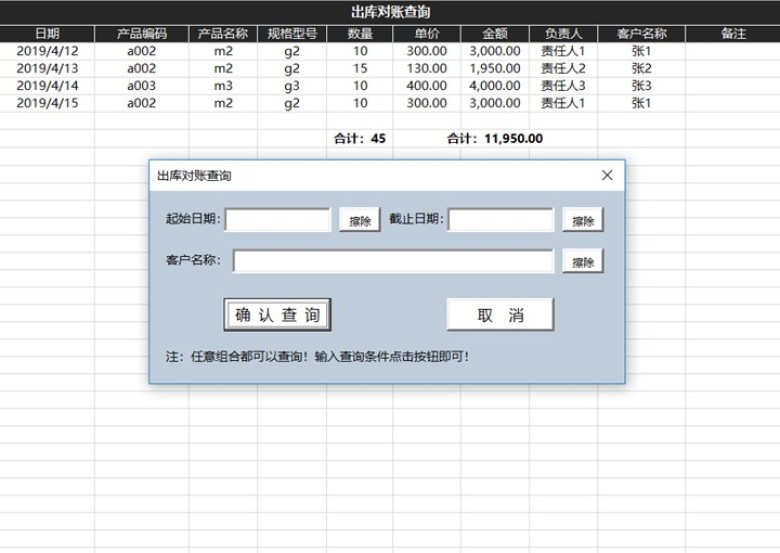Select customer cell 张2
This screenshot has height=553, width=780.
(642, 69)
